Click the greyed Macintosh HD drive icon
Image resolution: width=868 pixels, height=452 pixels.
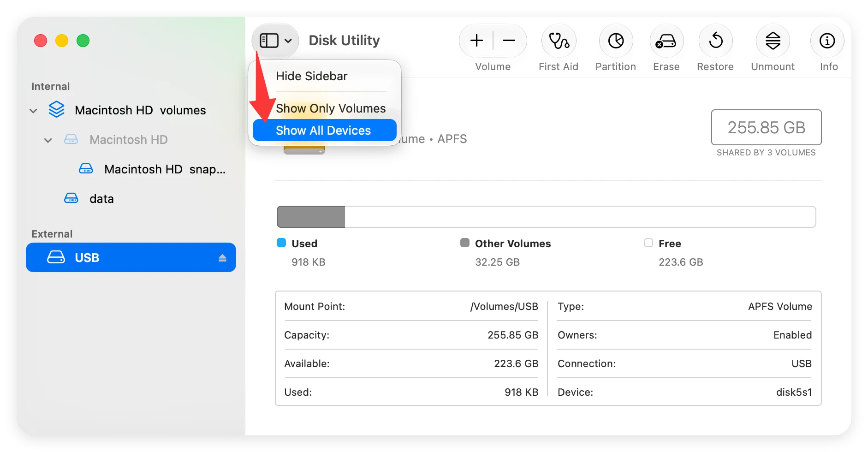71,139
